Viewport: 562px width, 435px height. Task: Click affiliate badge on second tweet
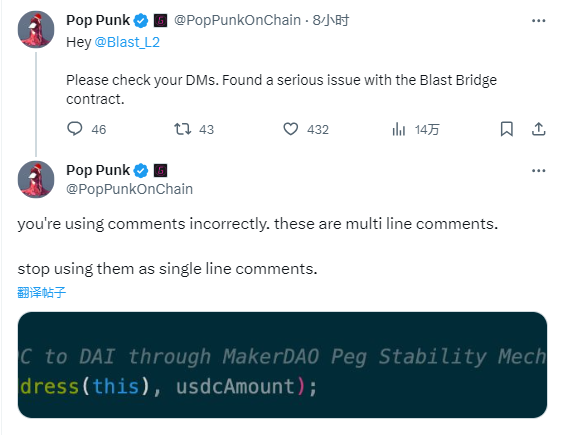click(161, 171)
